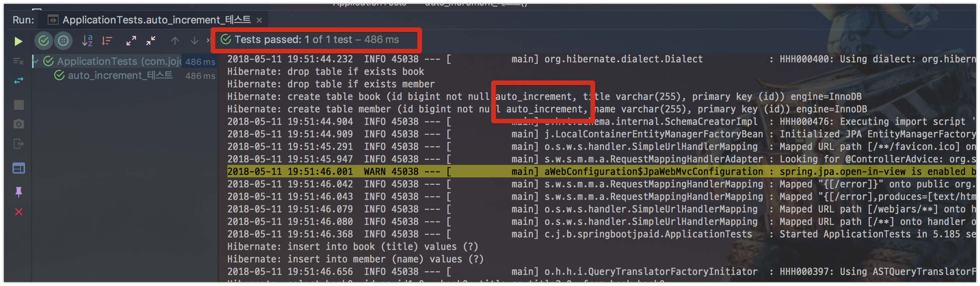980x286 pixels.
Task: Close the ApplicationTests.auto_increment_테스트 tab
Action: pos(259,20)
